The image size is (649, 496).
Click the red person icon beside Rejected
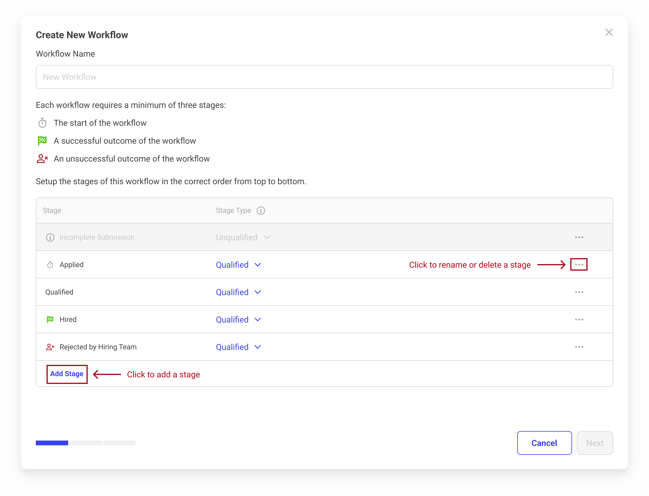pyautogui.click(x=50, y=347)
